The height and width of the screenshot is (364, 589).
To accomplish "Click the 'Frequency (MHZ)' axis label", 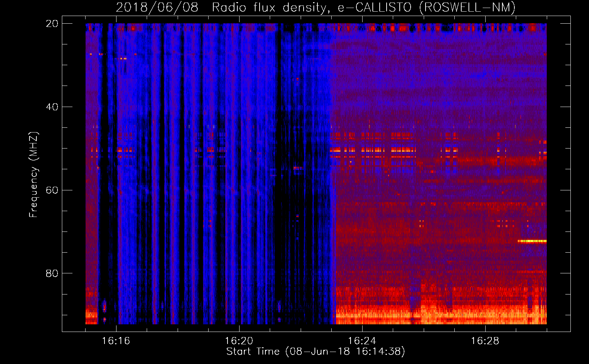I will [x=33, y=174].
